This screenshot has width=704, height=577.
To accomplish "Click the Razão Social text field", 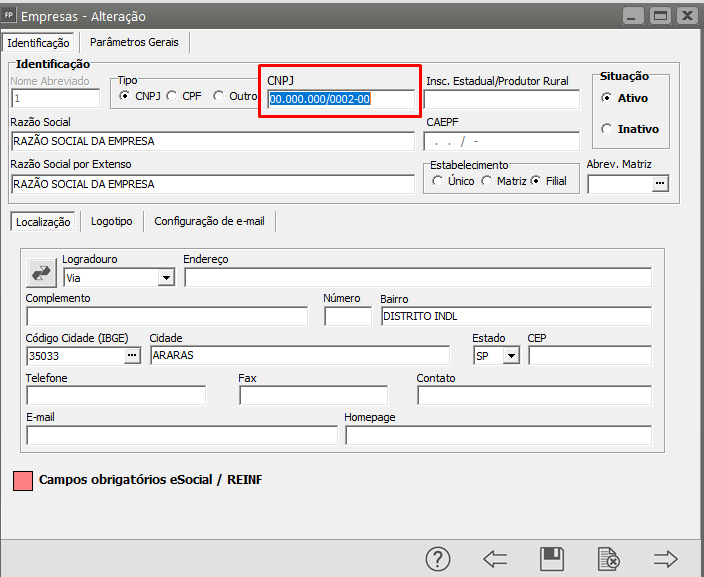I will [212, 141].
